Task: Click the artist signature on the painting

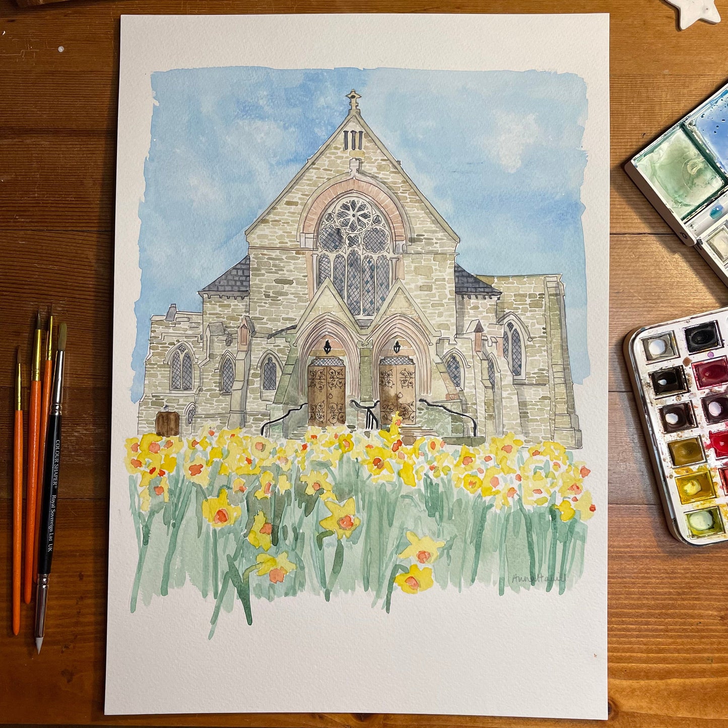Action: [x=537, y=578]
